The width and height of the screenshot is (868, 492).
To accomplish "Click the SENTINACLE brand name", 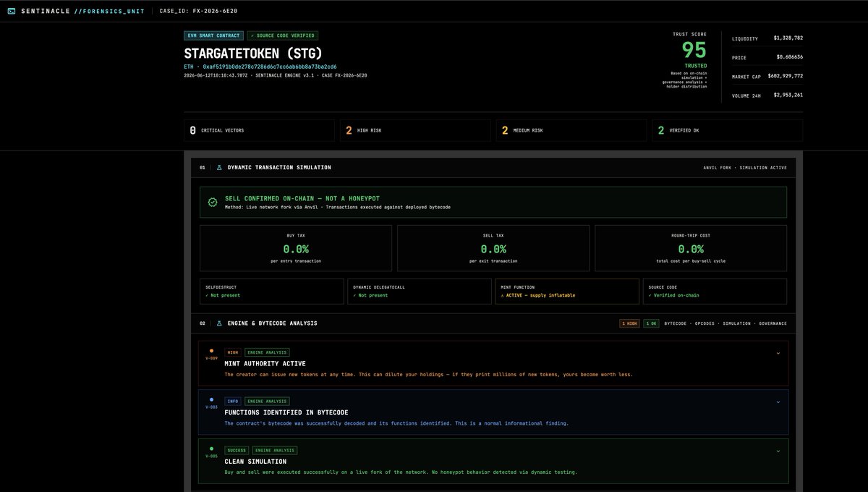I will (x=46, y=11).
